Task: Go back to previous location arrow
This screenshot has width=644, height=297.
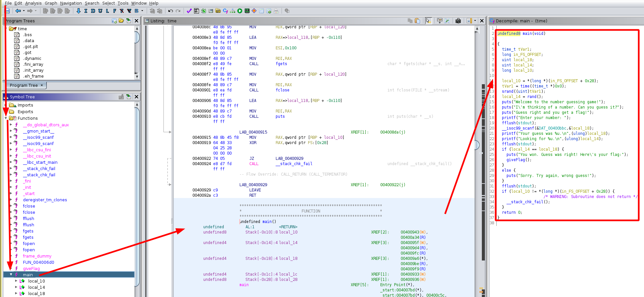Action: click(18, 11)
